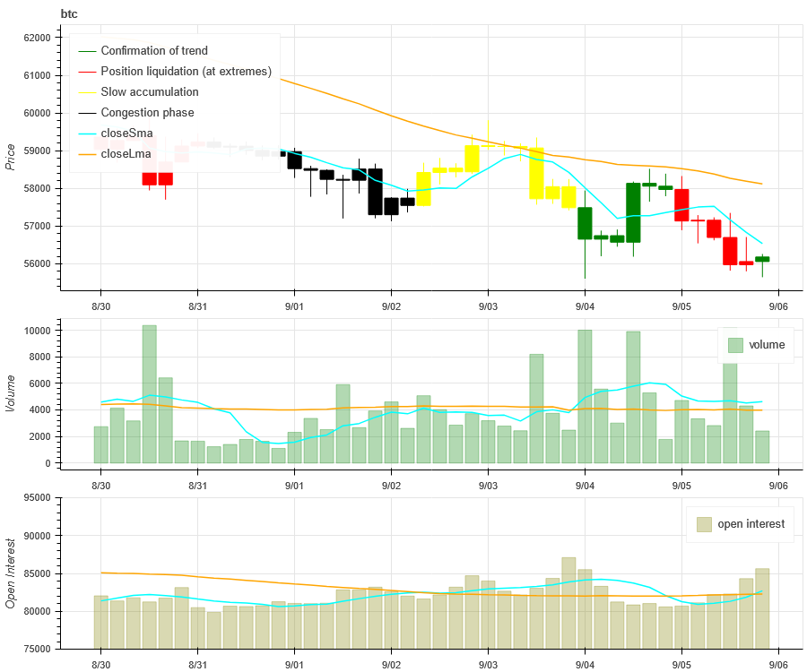Click the 'open interest' legend label
This screenshot has height=672, width=807.
(751, 524)
